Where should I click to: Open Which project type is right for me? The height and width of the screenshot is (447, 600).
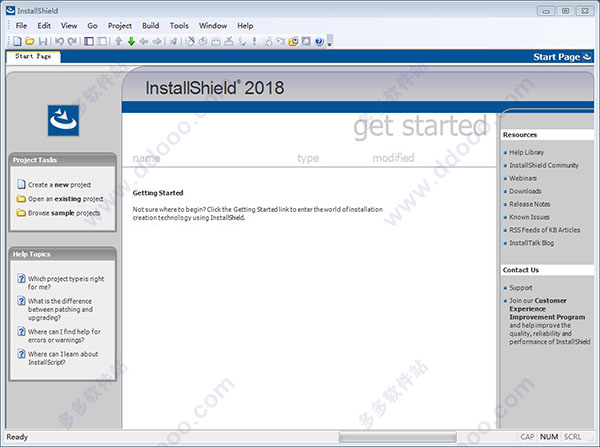[x=66, y=283]
